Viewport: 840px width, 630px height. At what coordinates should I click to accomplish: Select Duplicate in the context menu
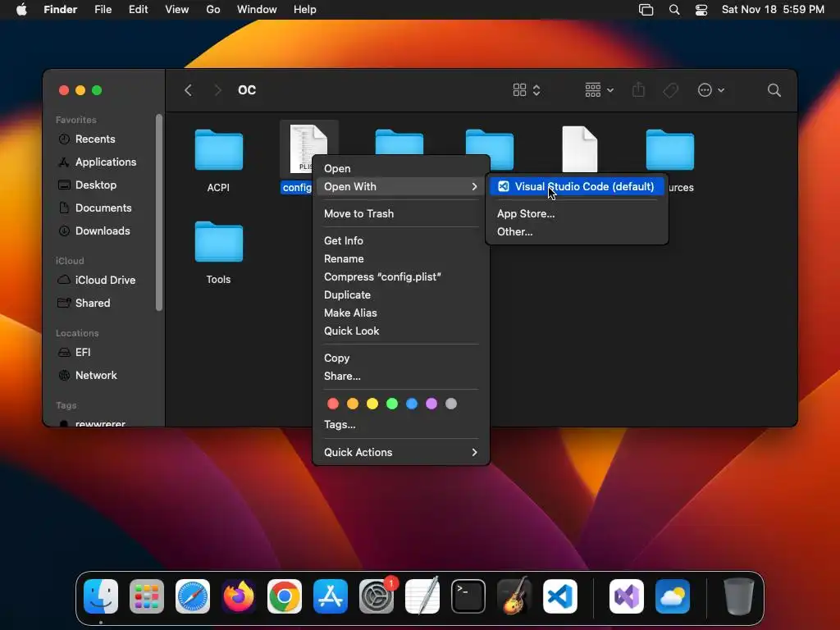pos(400,295)
